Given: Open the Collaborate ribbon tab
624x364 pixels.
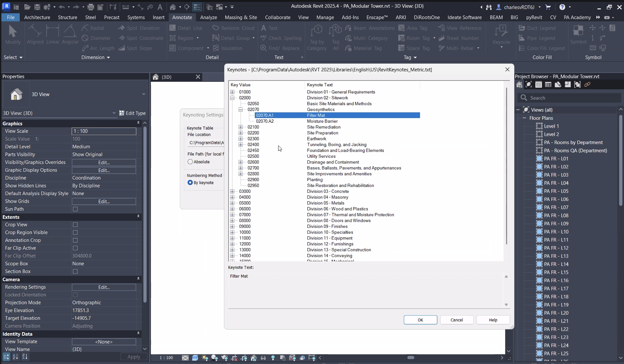Looking at the screenshot, I should (x=278, y=17).
